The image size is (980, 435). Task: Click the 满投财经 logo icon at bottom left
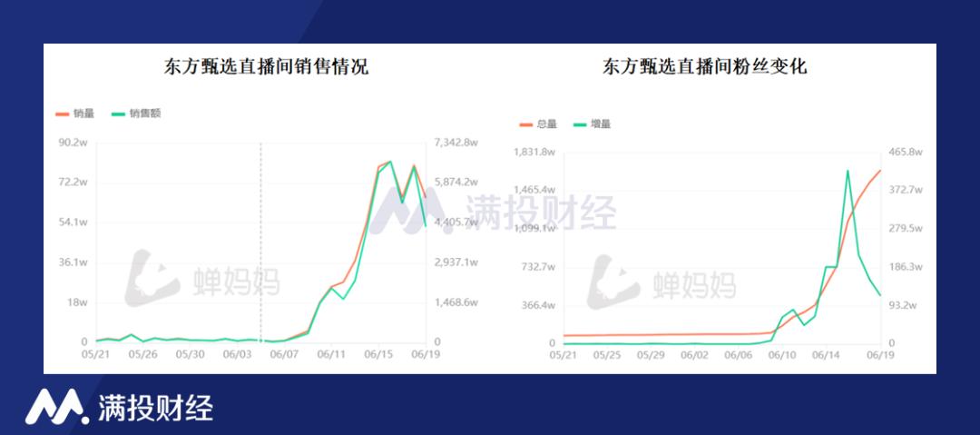[57, 407]
